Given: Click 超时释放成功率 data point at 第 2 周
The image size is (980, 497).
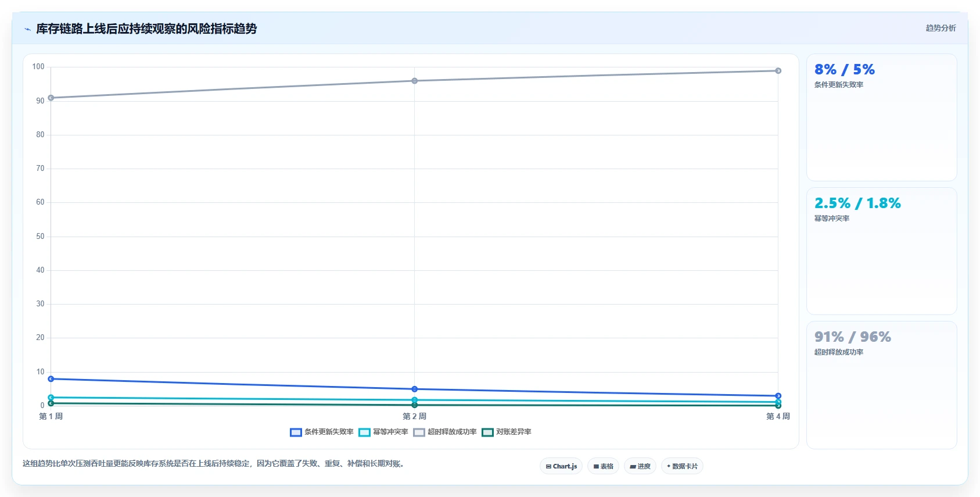Looking at the screenshot, I should click(x=415, y=81).
